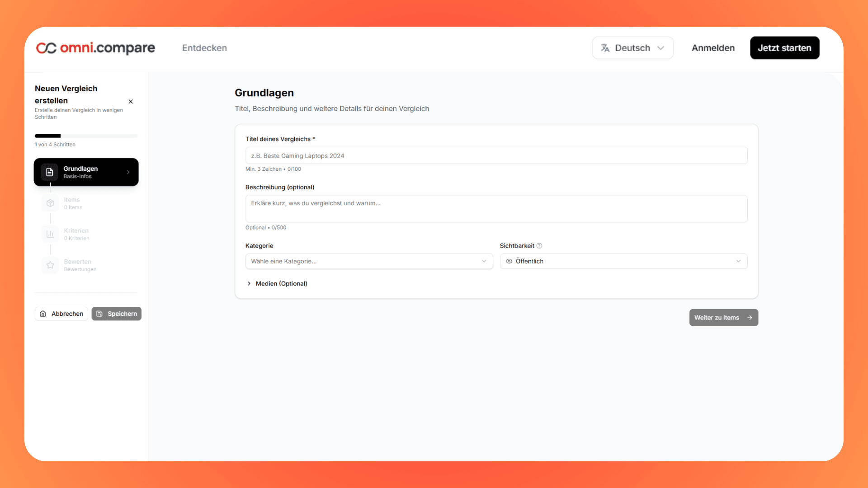
Task: Click the help question mark beside Sichtbarkeit
Action: (539, 246)
